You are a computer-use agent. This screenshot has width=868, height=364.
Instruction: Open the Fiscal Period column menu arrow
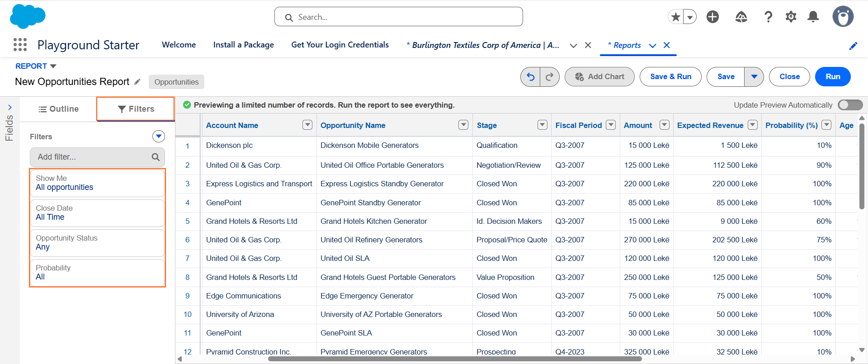point(611,125)
